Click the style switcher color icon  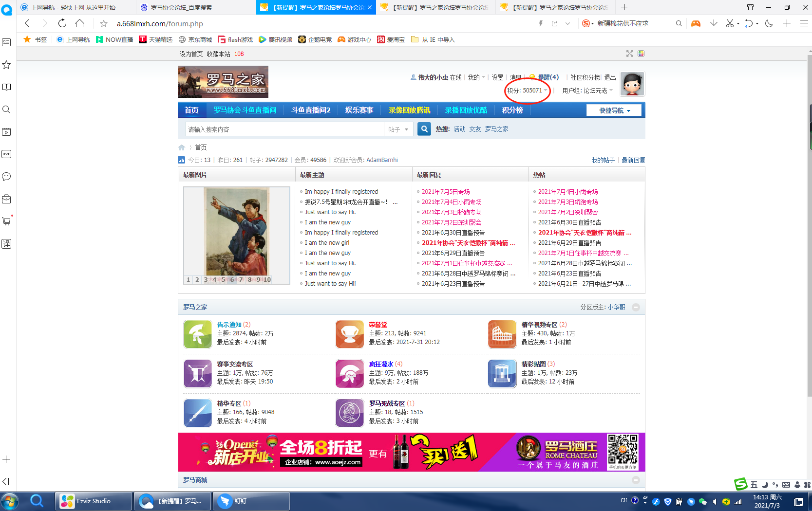641,54
